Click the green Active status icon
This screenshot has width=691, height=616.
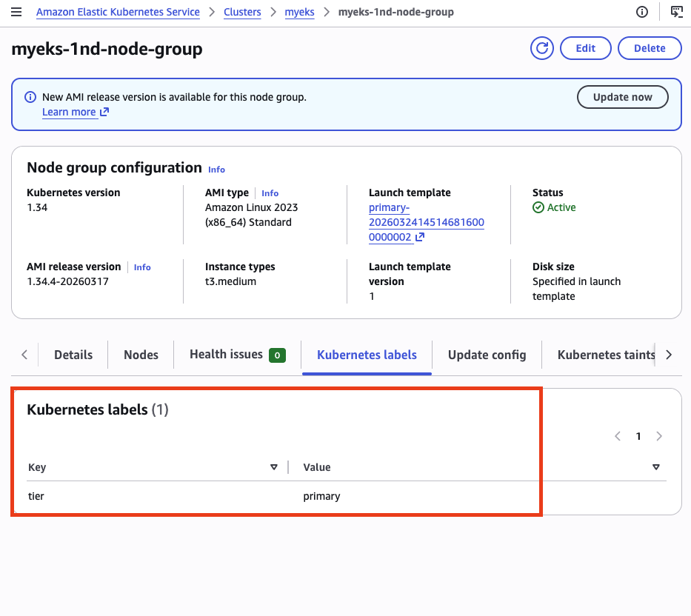(538, 207)
